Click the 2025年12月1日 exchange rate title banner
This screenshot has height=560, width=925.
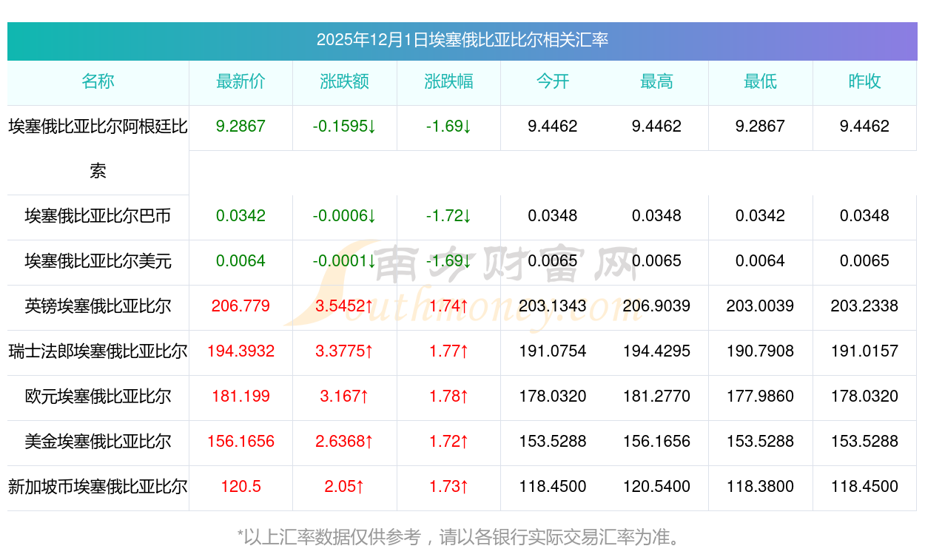click(462, 40)
